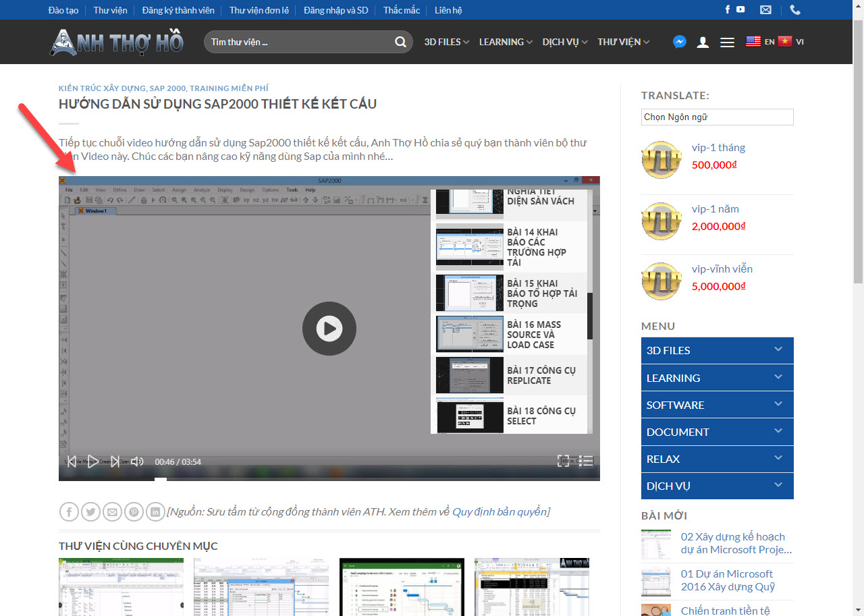Toggle the video playlist panel
The height and width of the screenshot is (616, 864).
point(586,461)
